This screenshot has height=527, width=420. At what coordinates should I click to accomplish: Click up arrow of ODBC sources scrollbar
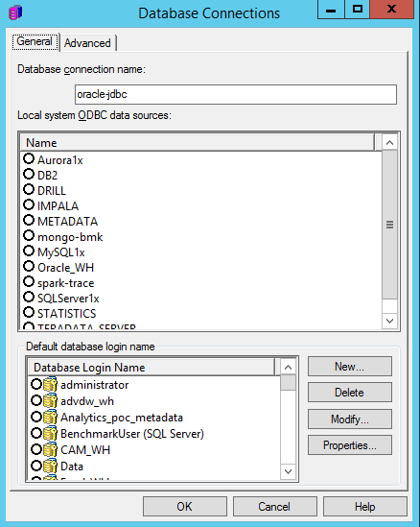click(389, 142)
